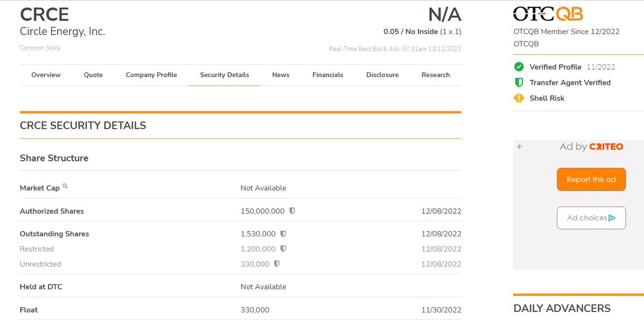Click the magnifier icon beside Market Cap

pos(65,186)
